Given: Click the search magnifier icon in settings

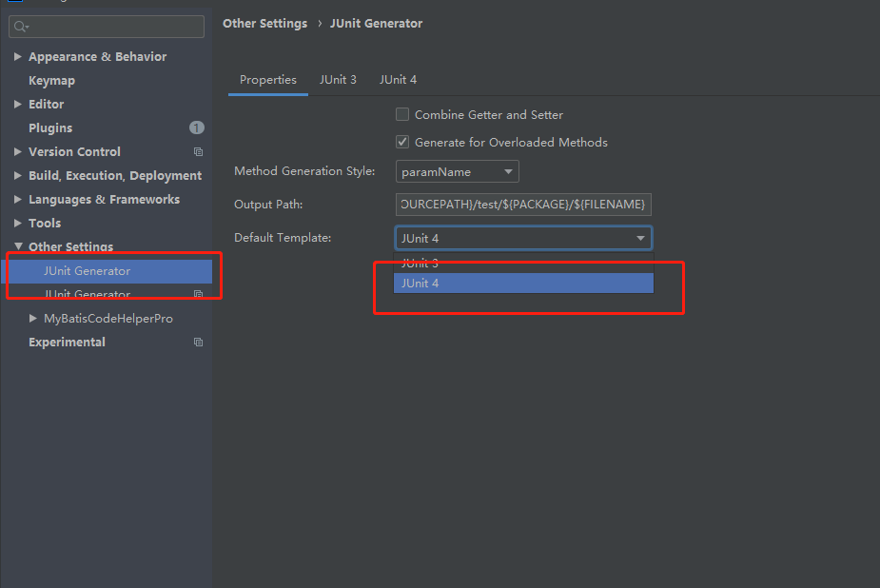Looking at the screenshot, I should (x=21, y=28).
